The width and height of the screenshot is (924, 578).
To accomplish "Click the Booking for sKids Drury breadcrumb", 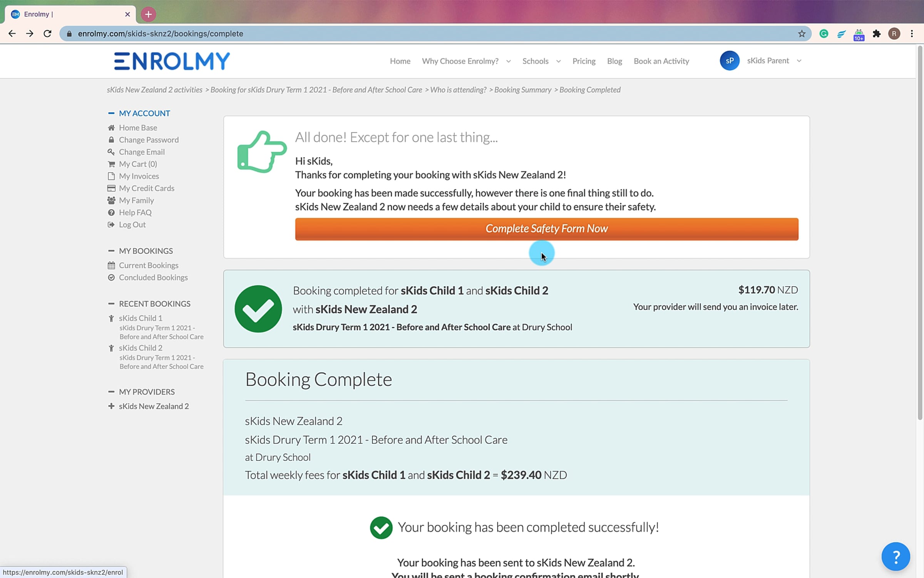I will [x=316, y=90].
